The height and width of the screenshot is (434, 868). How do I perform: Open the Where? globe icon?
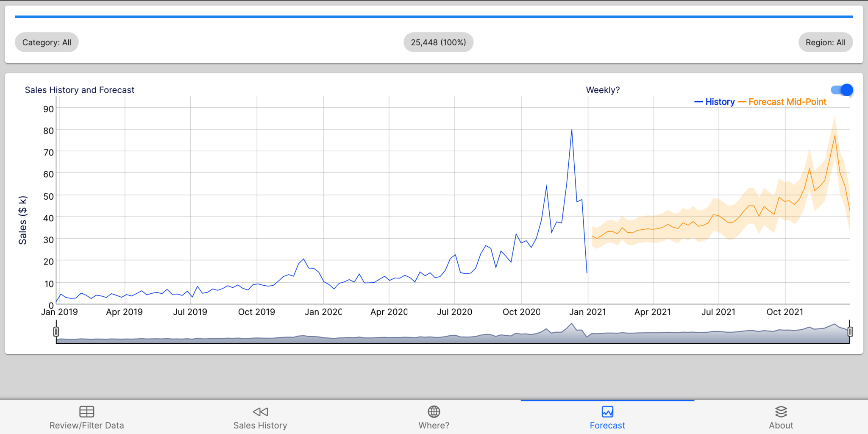tap(434, 412)
